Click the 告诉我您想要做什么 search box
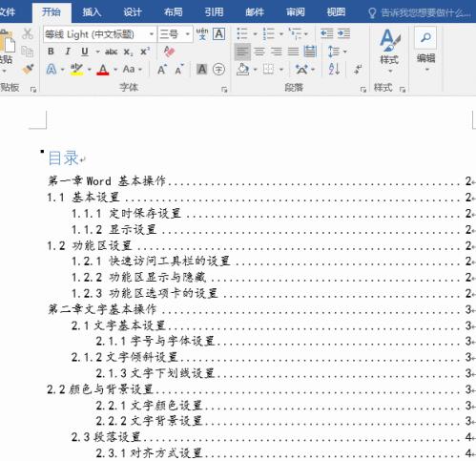This screenshot has height=461, width=476. tap(420, 12)
